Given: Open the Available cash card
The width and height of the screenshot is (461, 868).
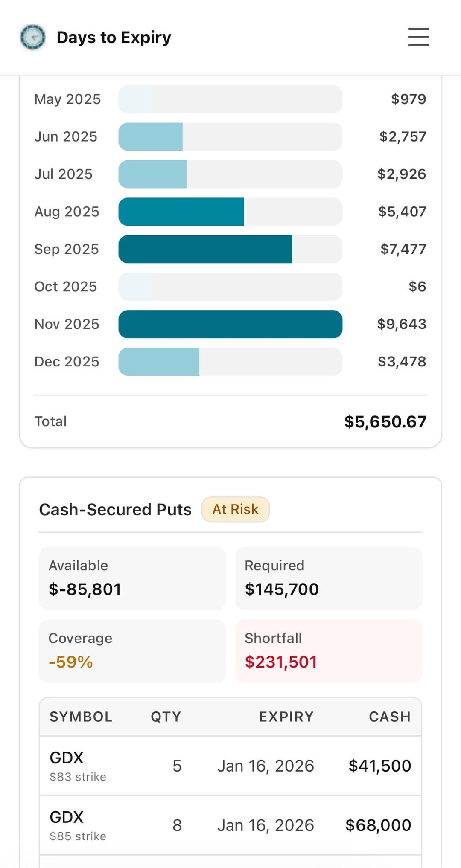Looking at the screenshot, I should coord(132,578).
